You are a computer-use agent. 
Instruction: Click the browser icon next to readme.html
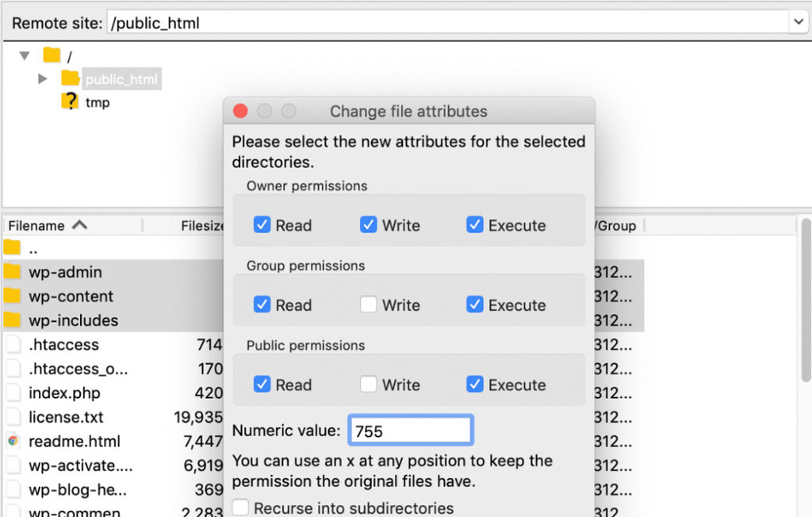coord(13,442)
